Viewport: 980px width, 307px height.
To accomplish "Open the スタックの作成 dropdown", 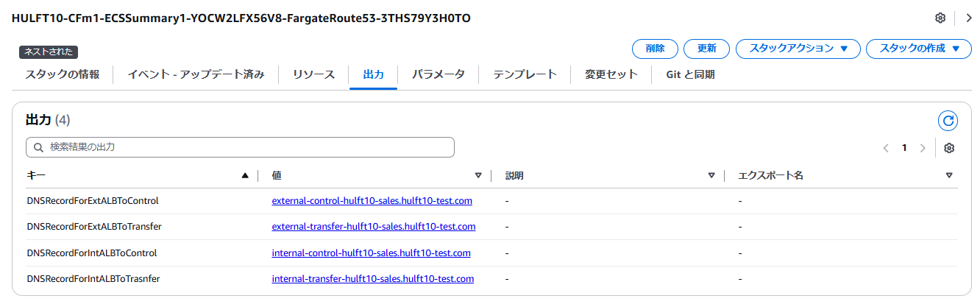I will (919, 49).
